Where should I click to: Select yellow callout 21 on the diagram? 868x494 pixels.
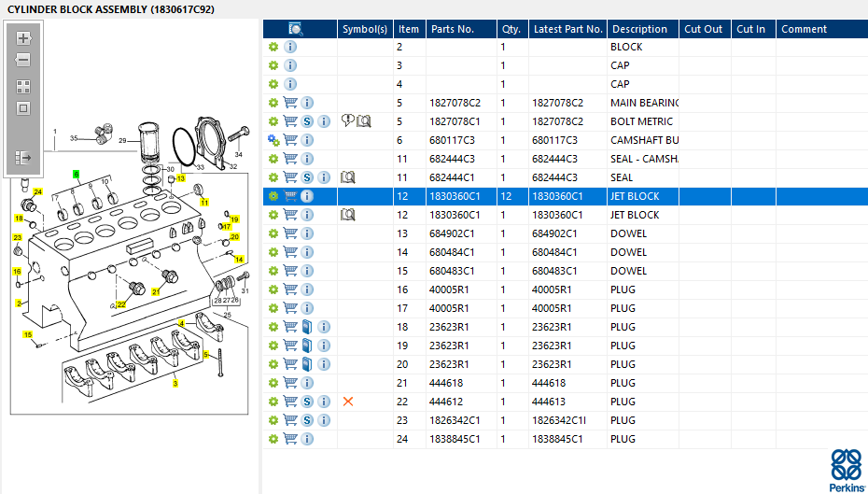pos(156,292)
